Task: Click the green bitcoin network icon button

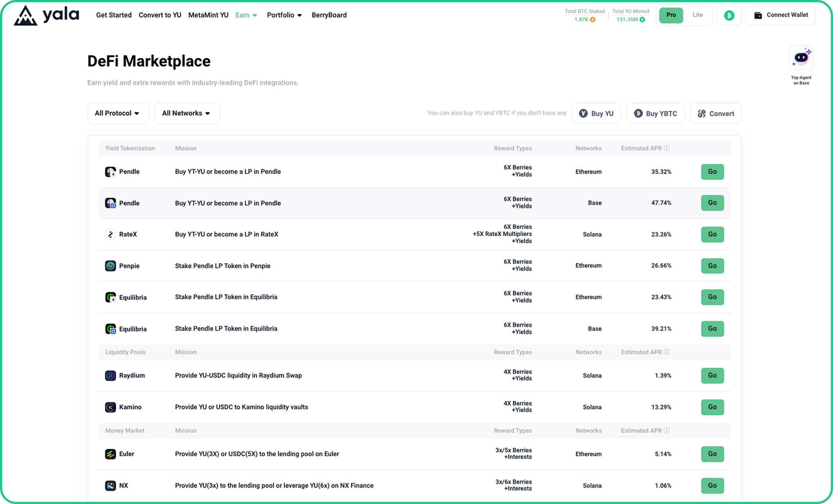Action: click(729, 15)
